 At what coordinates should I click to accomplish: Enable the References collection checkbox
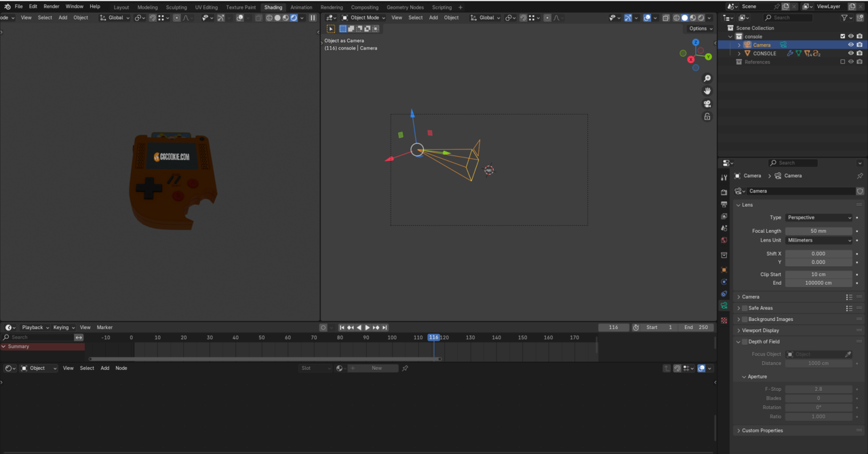843,62
